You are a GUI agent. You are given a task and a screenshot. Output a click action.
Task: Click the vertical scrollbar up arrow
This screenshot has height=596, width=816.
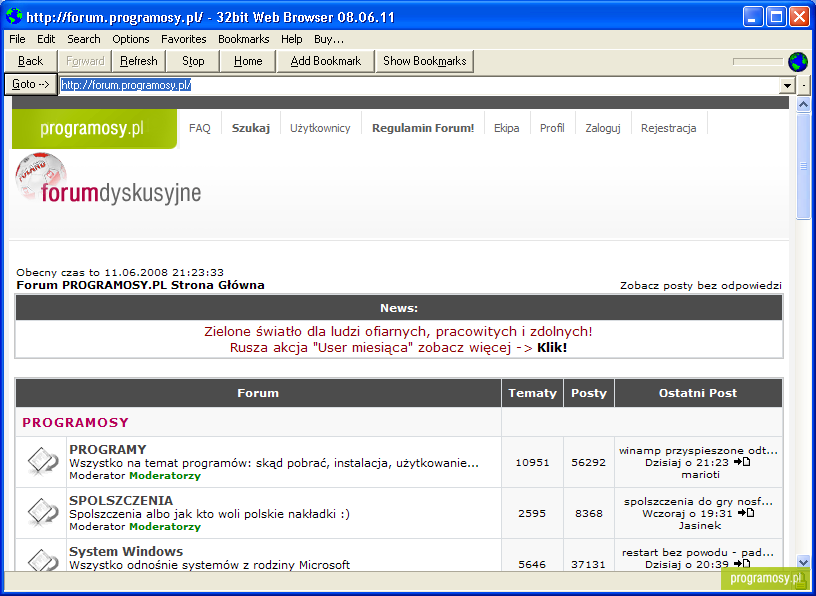tap(804, 105)
